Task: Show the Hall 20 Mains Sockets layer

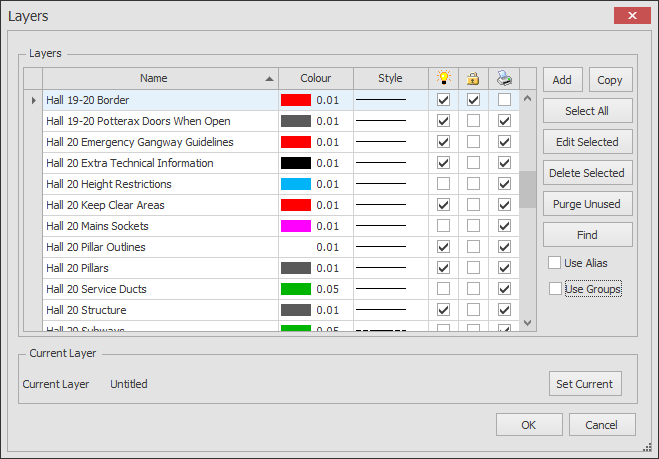Action: 443,226
